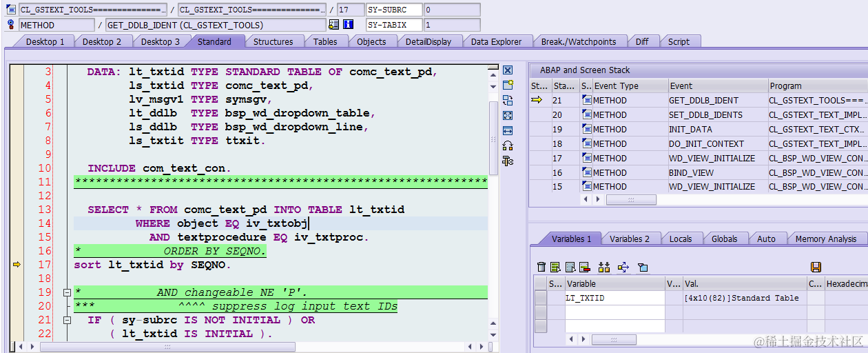This screenshot has width=868, height=353.
Task: Open the Data Explorer tab
Action: click(496, 41)
